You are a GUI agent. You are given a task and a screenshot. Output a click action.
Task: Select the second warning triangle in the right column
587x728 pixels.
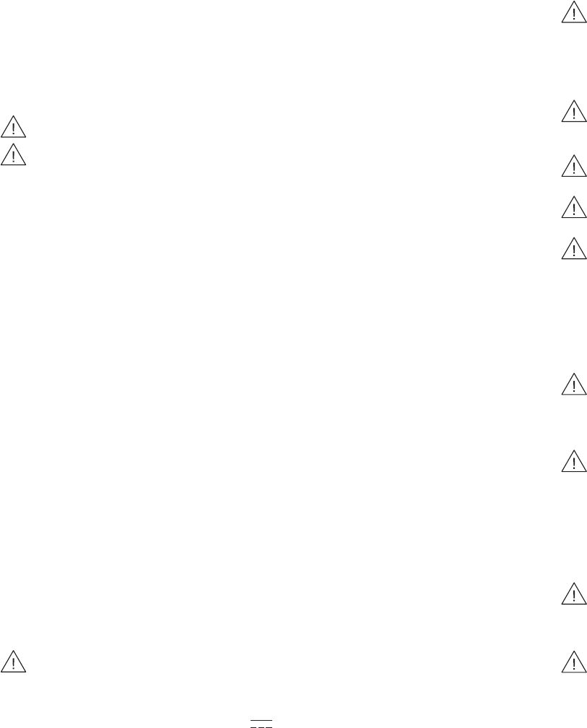[x=574, y=111]
